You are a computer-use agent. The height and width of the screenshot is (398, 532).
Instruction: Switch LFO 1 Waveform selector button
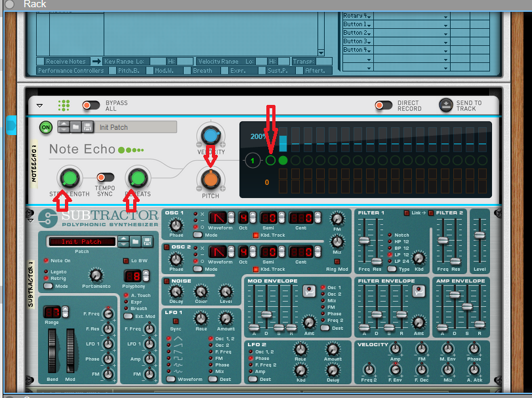click(x=171, y=379)
